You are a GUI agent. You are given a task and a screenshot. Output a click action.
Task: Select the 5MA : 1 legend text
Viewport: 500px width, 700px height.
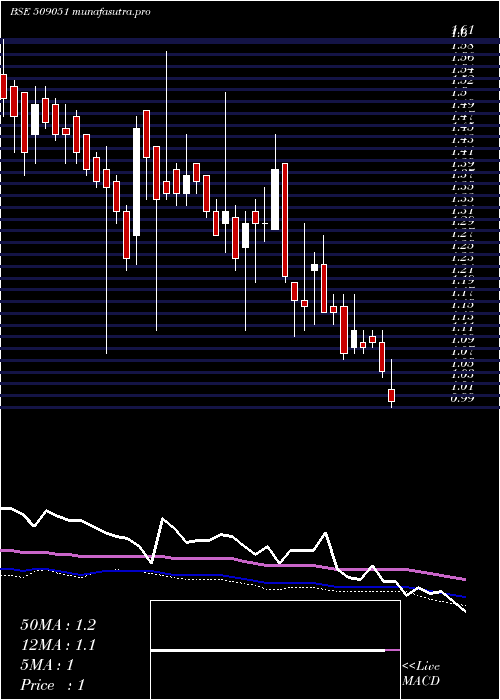click(47, 665)
